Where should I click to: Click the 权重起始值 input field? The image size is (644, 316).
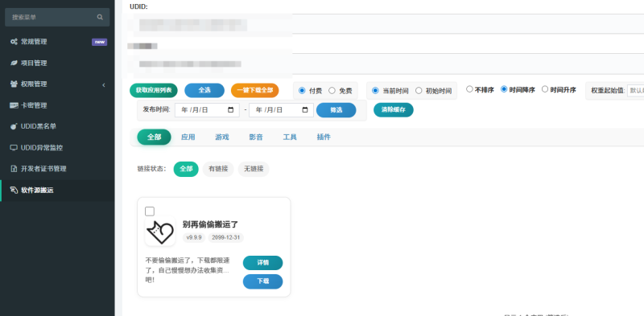coord(635,90)
